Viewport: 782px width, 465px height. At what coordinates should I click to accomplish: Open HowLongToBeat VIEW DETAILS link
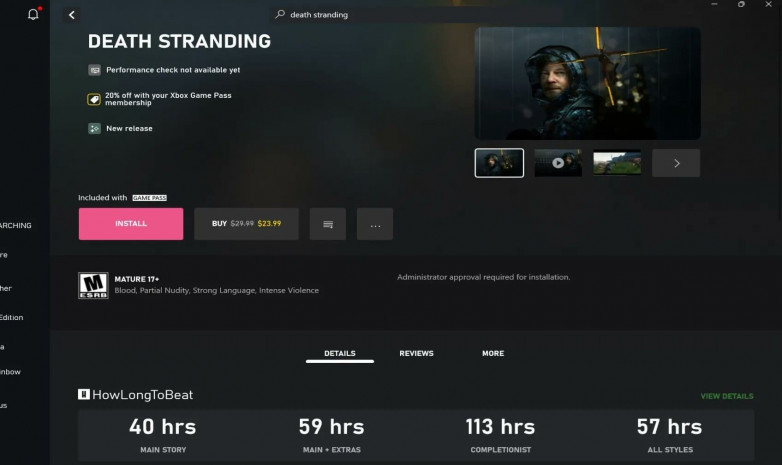click(x=727, y=396)
